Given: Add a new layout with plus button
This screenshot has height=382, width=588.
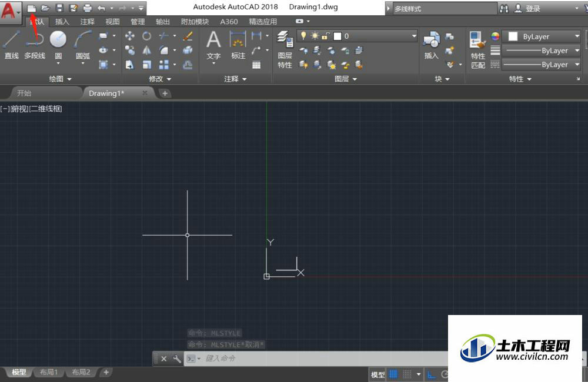Looking at the screenshot, I should click(x=106, y=372).
